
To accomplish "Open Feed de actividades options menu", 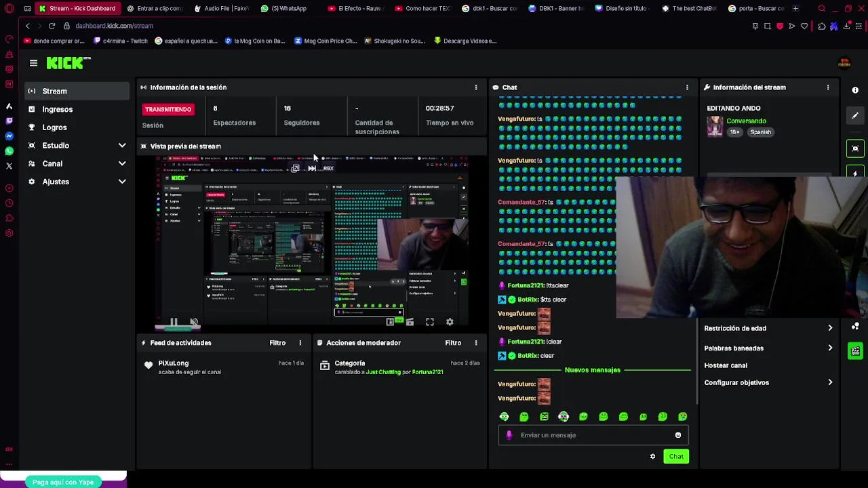I will coord(300,343).
